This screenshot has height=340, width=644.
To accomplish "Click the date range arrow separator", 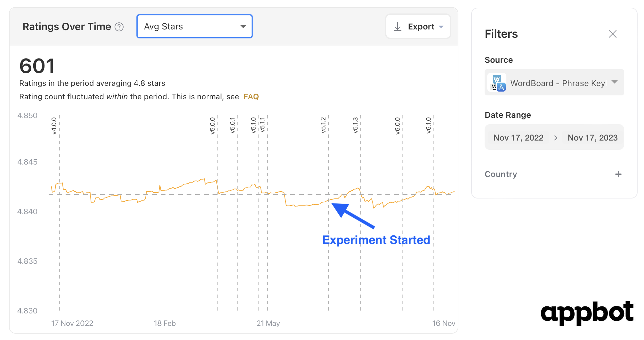I will [x=556, y=138].
